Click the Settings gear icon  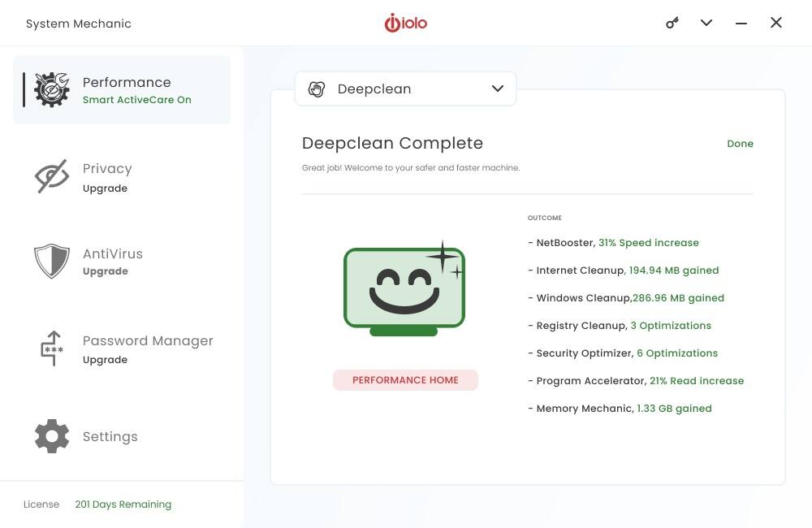(52, 436)
